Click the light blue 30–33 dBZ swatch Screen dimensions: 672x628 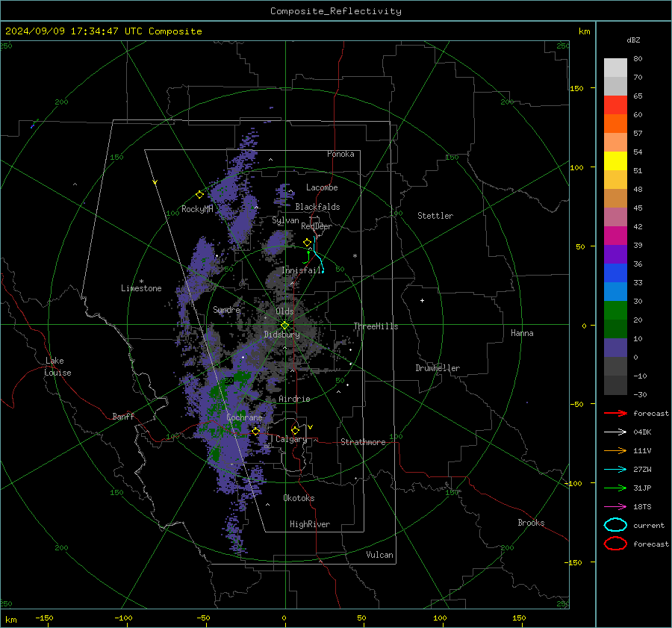pos(615,291)
